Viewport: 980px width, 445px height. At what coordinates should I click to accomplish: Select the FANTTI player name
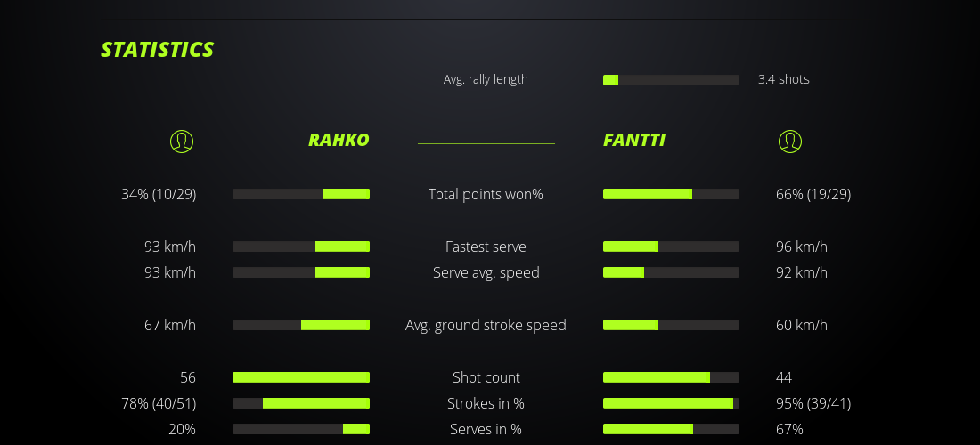(x=634, y=140)
